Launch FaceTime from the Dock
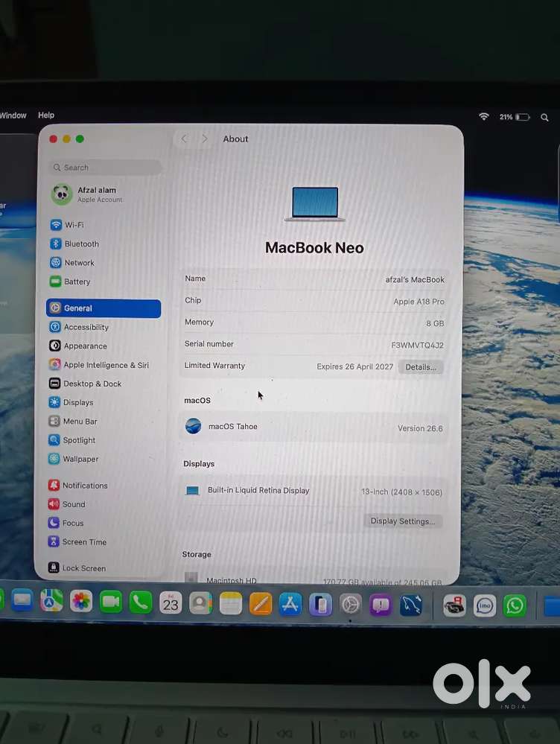This screenshot has width=560, height=744. click(x=111, y=602)
